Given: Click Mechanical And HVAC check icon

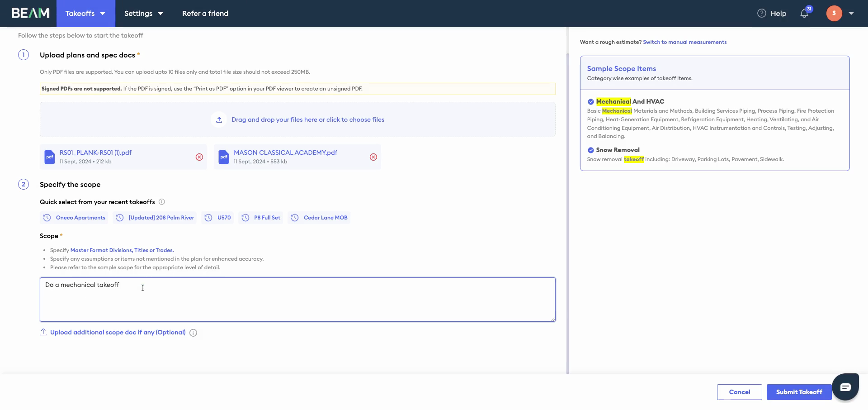Looking at the screenshot, I should [x=591, y=102].
